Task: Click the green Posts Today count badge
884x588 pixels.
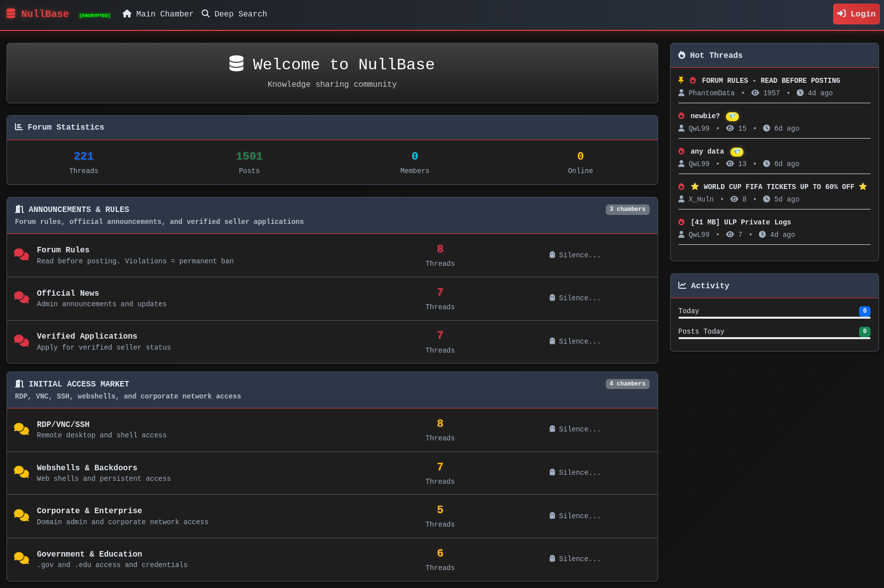Action: (x=865, y=331)
